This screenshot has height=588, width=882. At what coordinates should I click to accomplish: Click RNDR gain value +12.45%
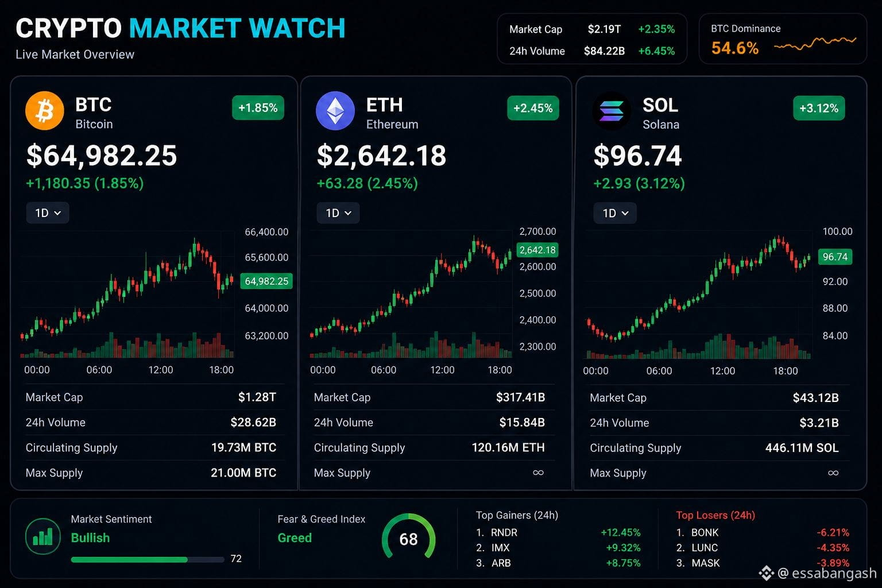620,532
